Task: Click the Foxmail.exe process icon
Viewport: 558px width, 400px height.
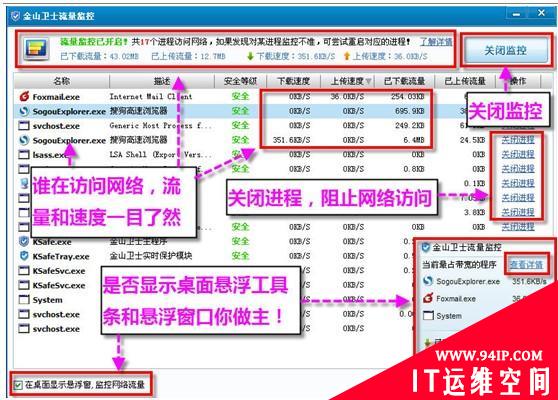Action: point(24,96)
